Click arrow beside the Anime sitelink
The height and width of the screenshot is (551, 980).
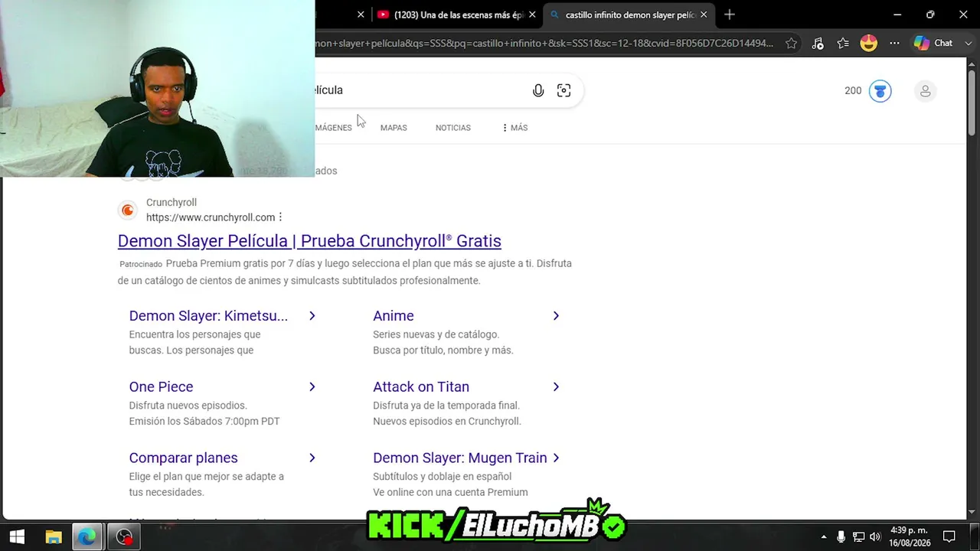point(556,316)
